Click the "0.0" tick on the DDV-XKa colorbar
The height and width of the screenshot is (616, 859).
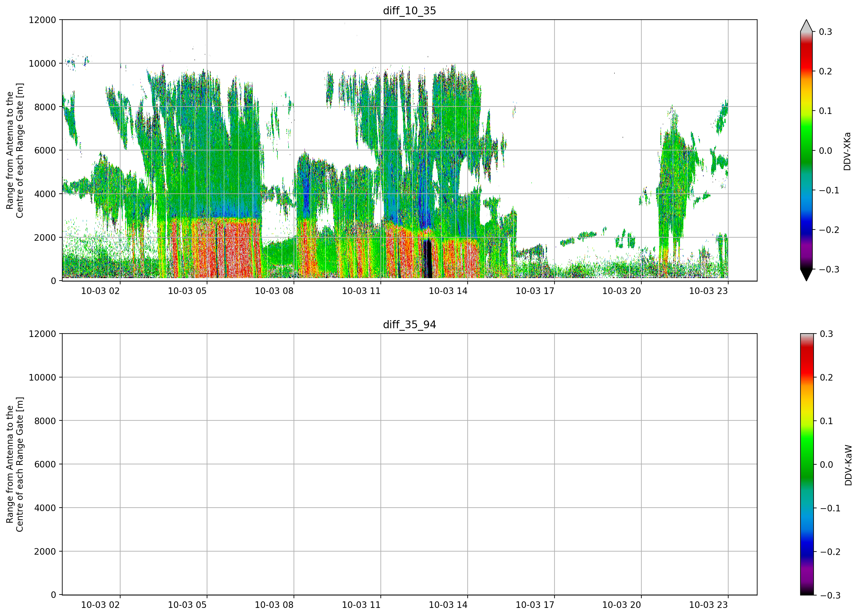coord(826,151)
